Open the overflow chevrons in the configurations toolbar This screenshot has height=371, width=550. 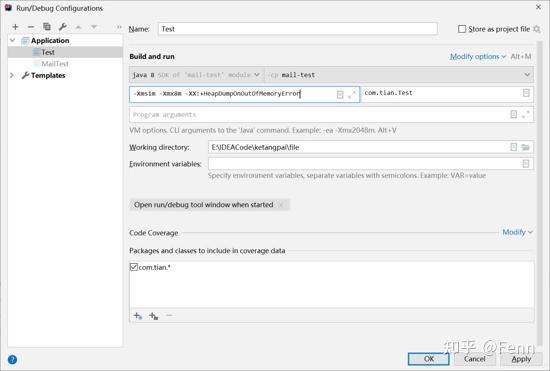pyautogui.click(x=119, y=27)
